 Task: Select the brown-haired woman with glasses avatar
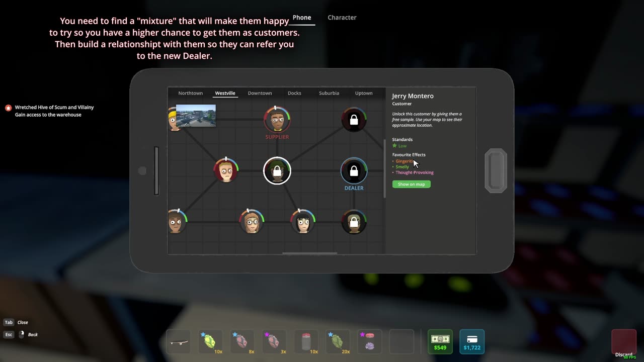click(252, 221)
